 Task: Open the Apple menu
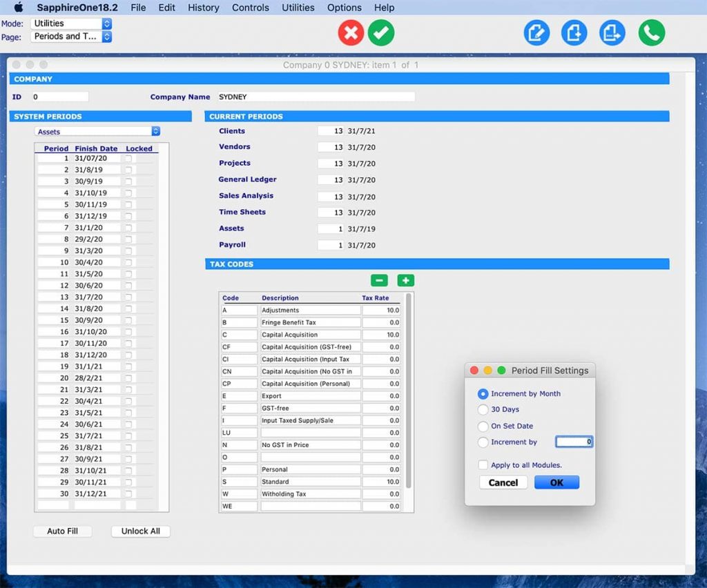click(19, 7)
